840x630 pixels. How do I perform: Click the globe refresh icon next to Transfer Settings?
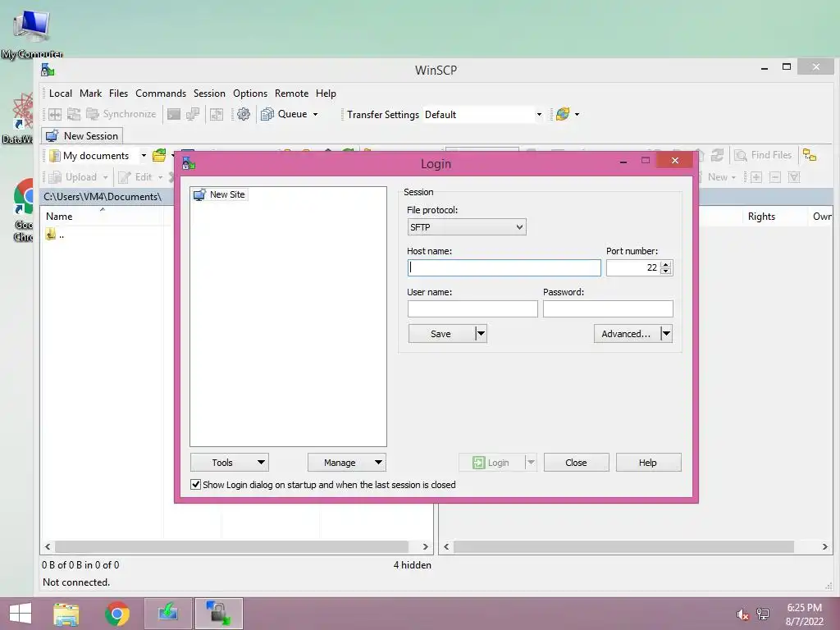563,114
